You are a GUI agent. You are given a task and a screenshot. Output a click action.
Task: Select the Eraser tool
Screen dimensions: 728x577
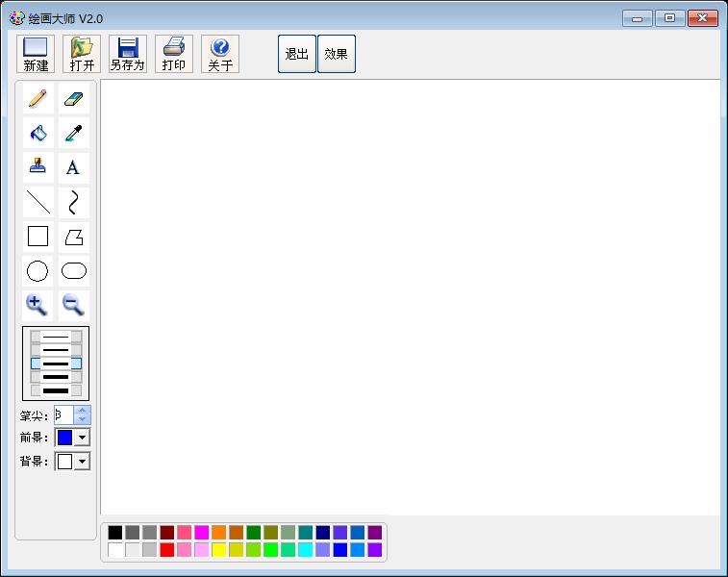pos(74,98)
